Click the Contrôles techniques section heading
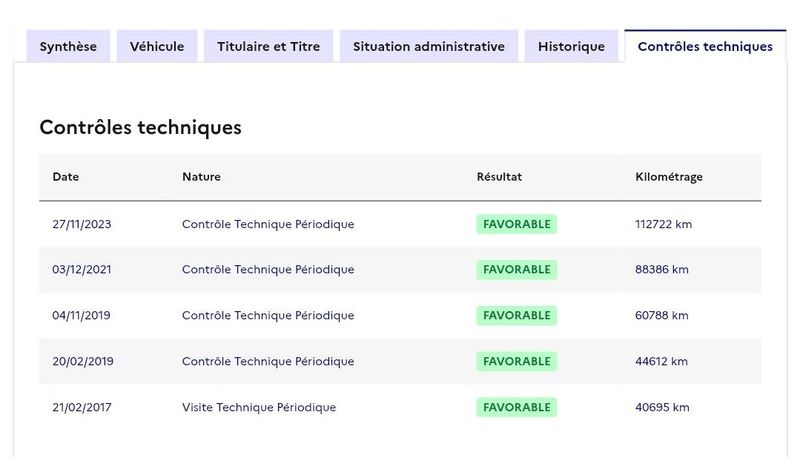The height and width of the screenshot is (457, 800). 140,128
